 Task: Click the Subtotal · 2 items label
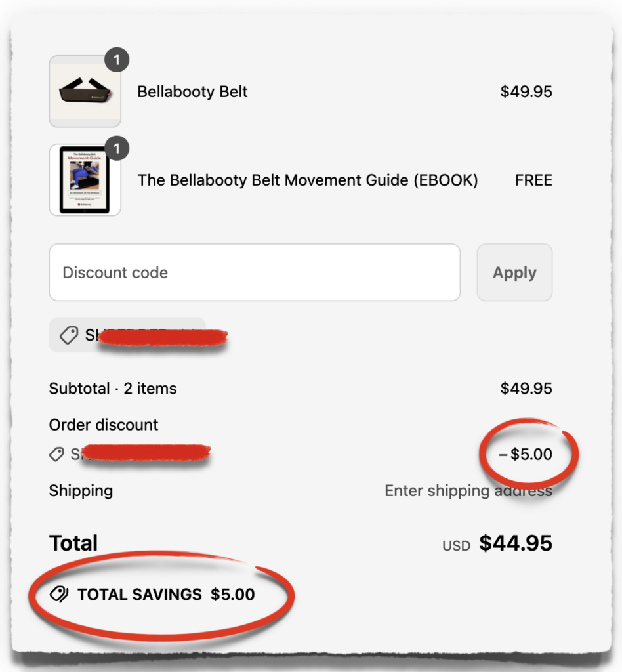click(113, 388)
